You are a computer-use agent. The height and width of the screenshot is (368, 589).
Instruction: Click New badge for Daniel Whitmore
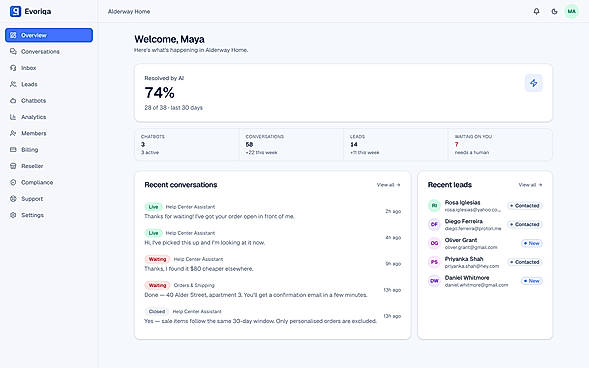click(532, 281)
